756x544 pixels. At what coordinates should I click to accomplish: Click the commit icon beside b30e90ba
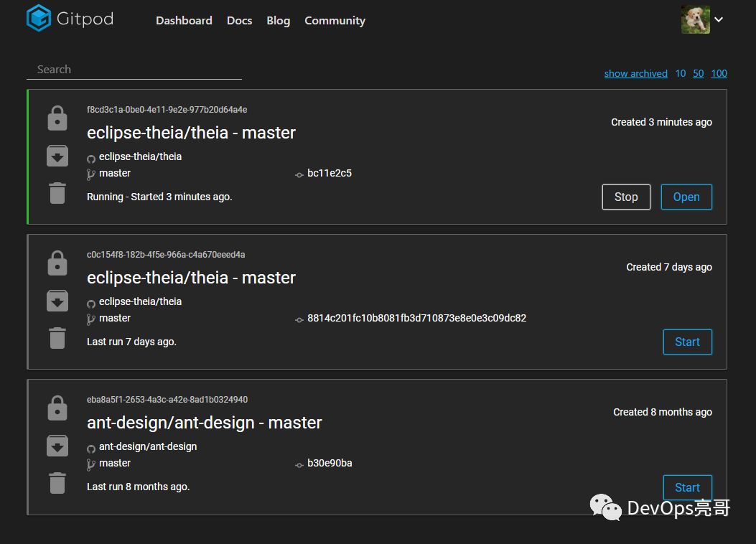point(299,465)
